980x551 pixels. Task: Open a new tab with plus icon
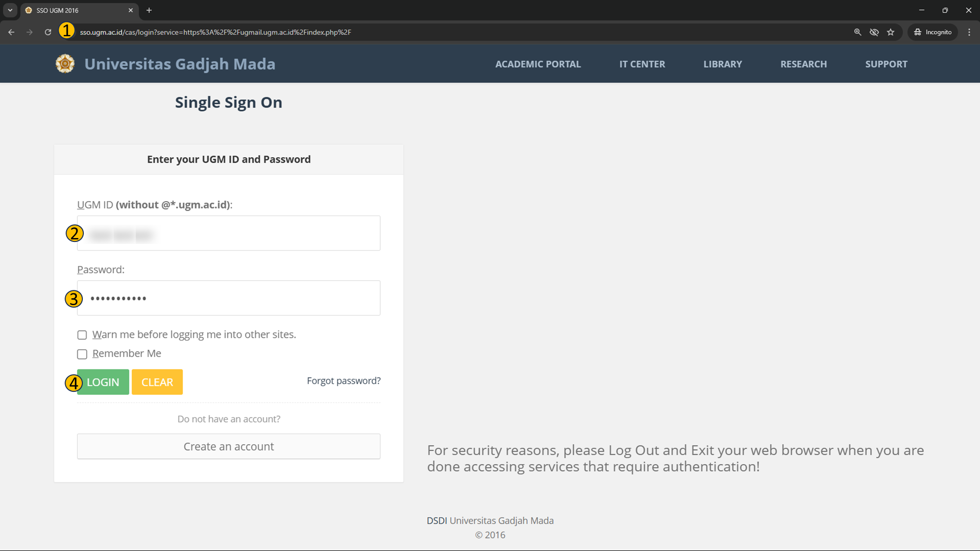coord(149,10)
